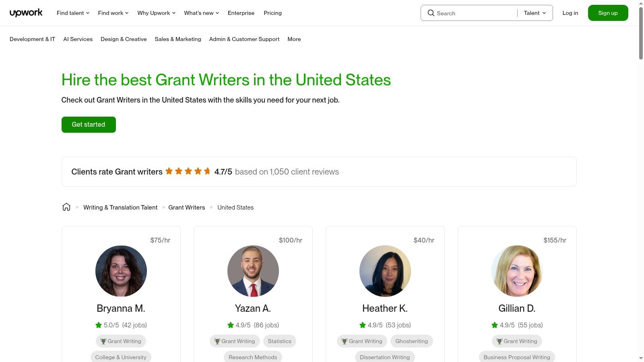
Task: Click the $75/hr rate text
Action: [x=160, y=240]
